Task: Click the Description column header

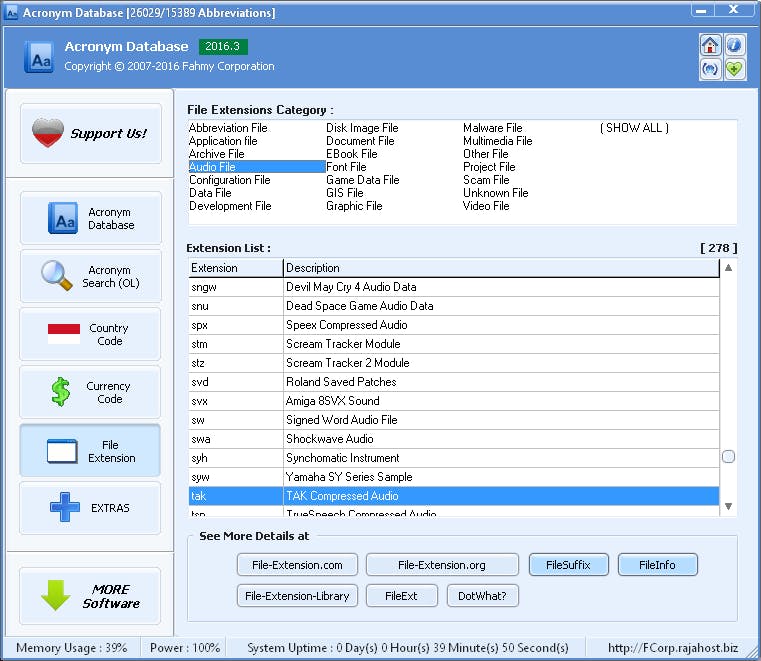Action: tap(501, 268)
